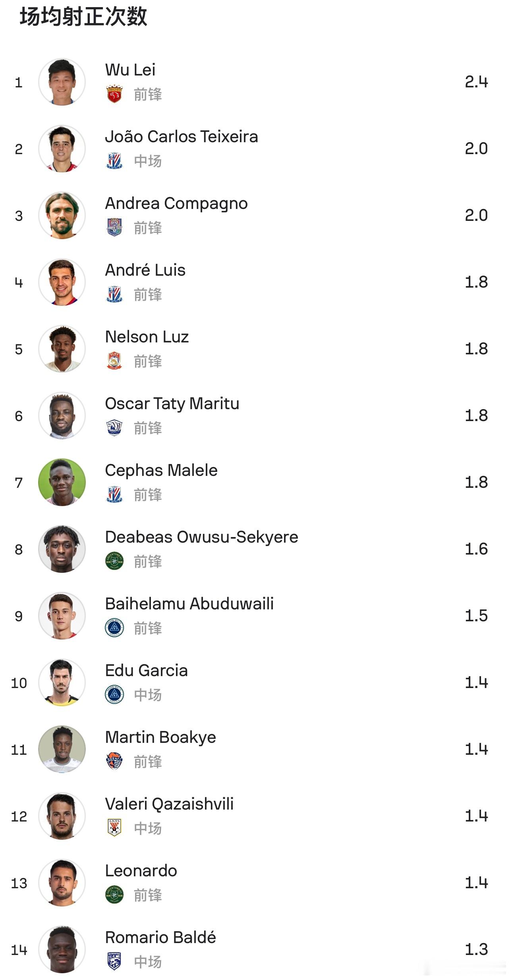Click Valeri Qazaishvili's club shield icon

click(x=114, y=828)
